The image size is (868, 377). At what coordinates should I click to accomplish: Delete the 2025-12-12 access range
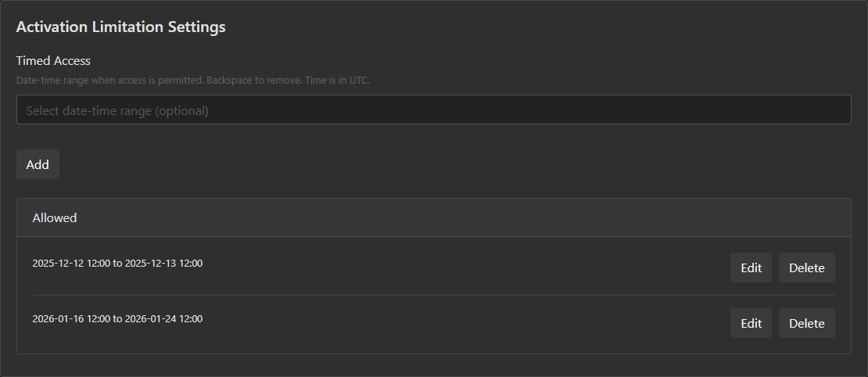(x=806, y=267)
